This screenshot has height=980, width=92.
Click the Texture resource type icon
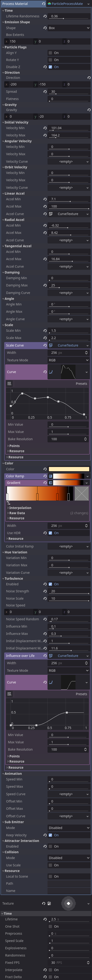click(49, 903)
